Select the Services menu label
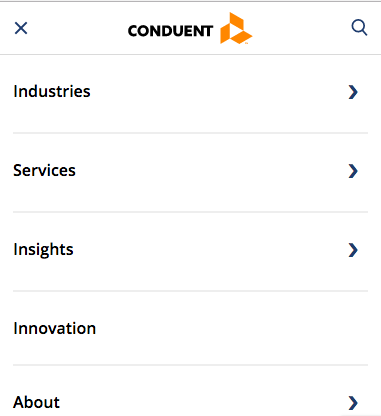Screen dimensions: 381x416 tap(44, 170)
